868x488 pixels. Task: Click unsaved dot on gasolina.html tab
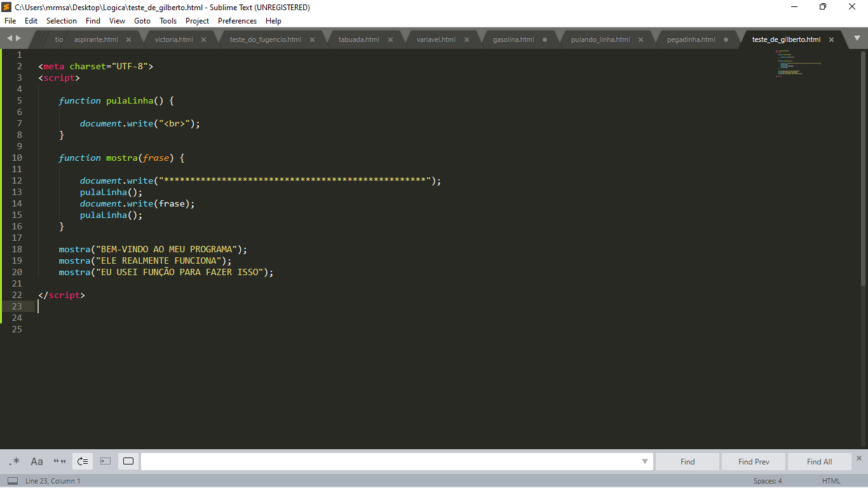[x=545, y=39]
